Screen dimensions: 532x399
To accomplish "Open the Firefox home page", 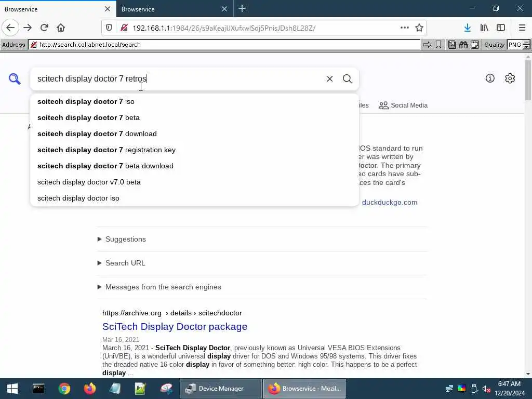I will [x=61, y=28].
